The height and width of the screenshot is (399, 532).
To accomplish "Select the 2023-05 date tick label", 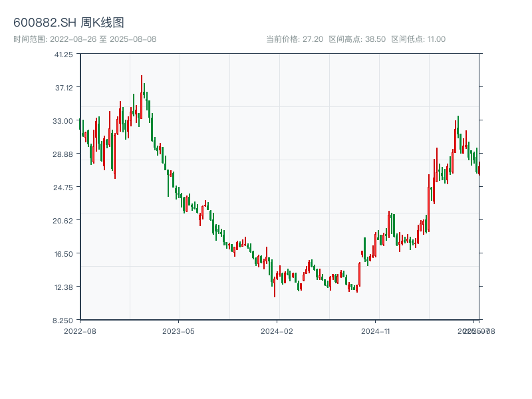I will (x=178, y=331).
